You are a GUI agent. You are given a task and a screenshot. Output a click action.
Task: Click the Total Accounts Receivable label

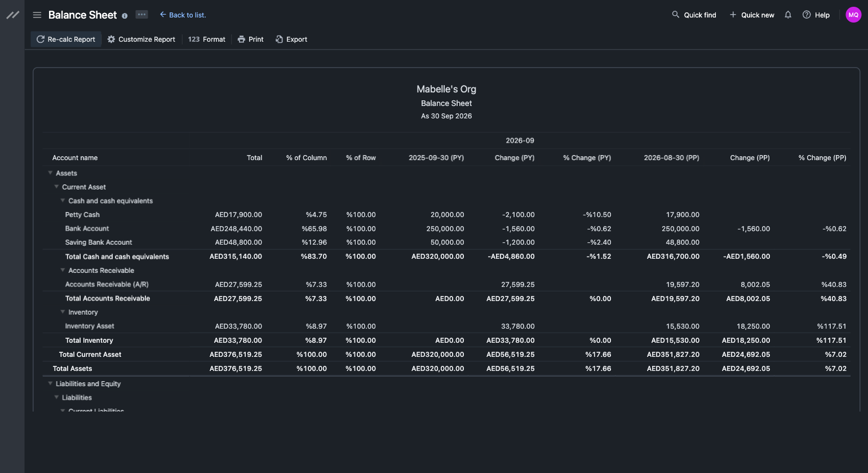coord(108,299)
